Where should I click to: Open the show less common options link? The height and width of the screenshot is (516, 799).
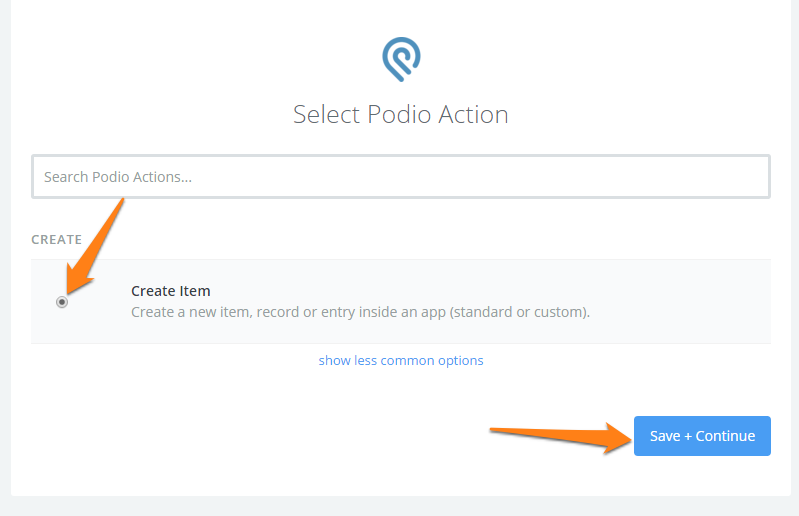[401, 360]
